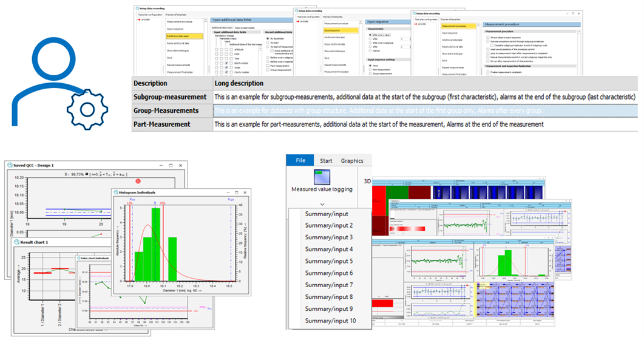Click the red alarm symbol in the Saved QCC chart
Viewport: 644px width, 340px height.
click(138, 181)
